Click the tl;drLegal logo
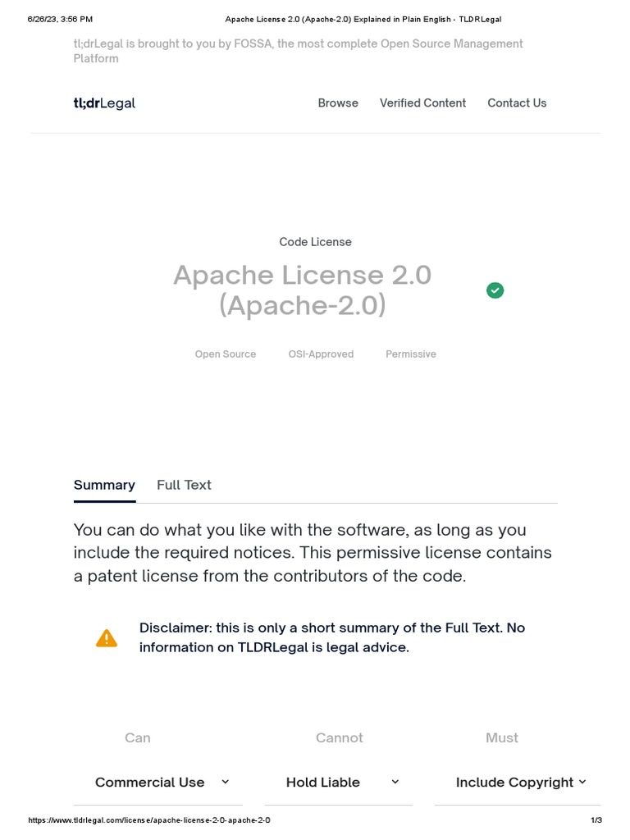 pos(104,103)
